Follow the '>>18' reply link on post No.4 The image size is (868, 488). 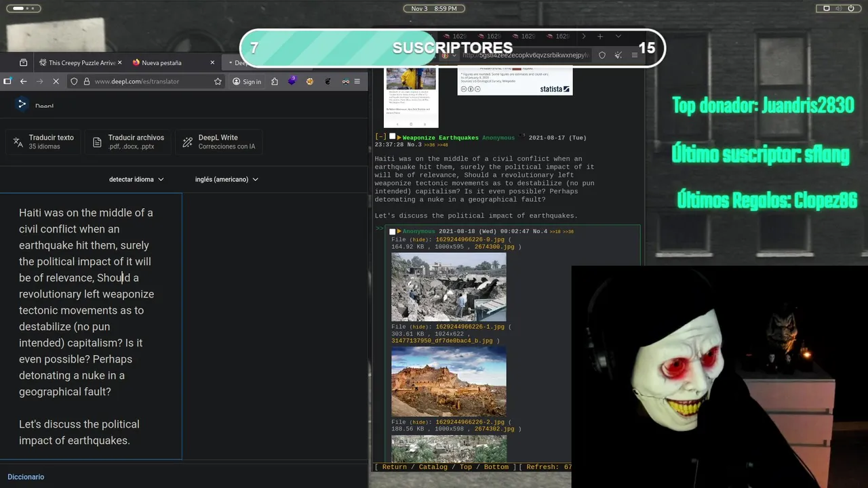tap(555, 232)
